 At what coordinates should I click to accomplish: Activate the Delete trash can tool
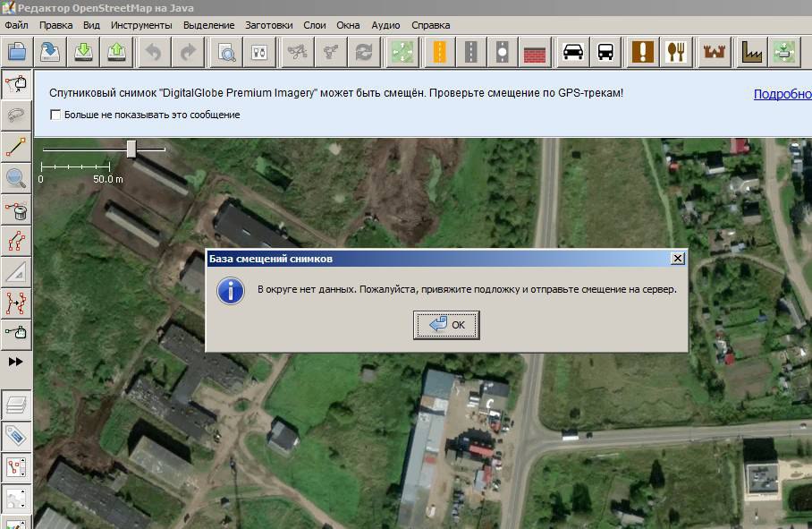[16, 209]
